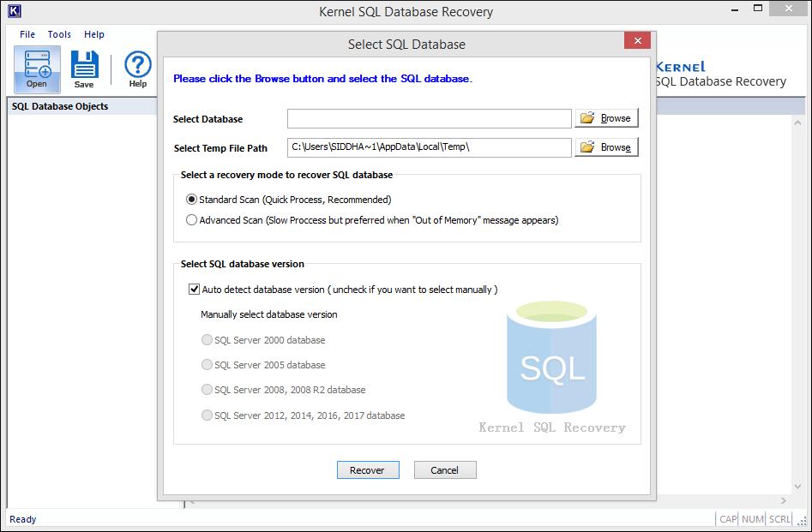Minimize the Kernel SQL Database Recovery window
812x532 pixels.
(734, 9)
